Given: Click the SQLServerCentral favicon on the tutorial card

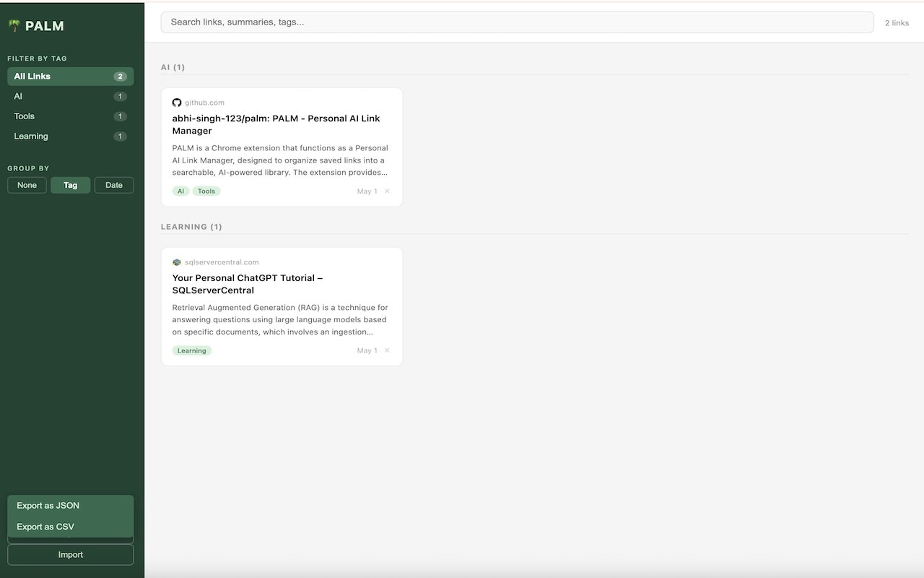Looking at the screenshot, I should [177, 262].
